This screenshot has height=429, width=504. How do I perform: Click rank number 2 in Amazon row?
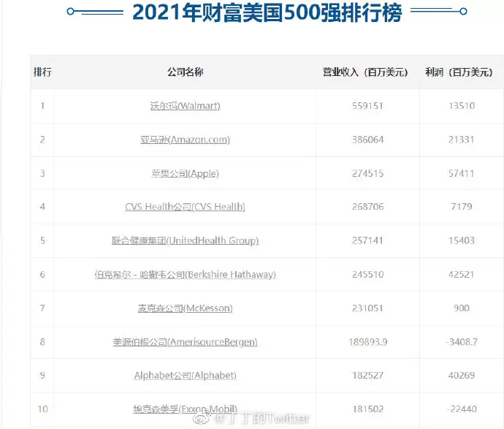pyautogui.click(x=42, y=140)
